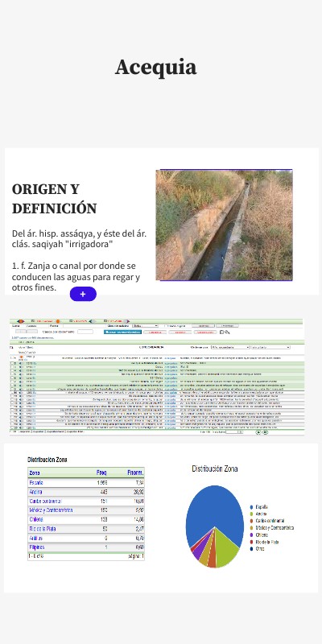Select the ORIGEN Y DEFINICIÓN heading
The height and width of the screenshot is (644, 322).
pyautogui.click(x=54, y=199)
